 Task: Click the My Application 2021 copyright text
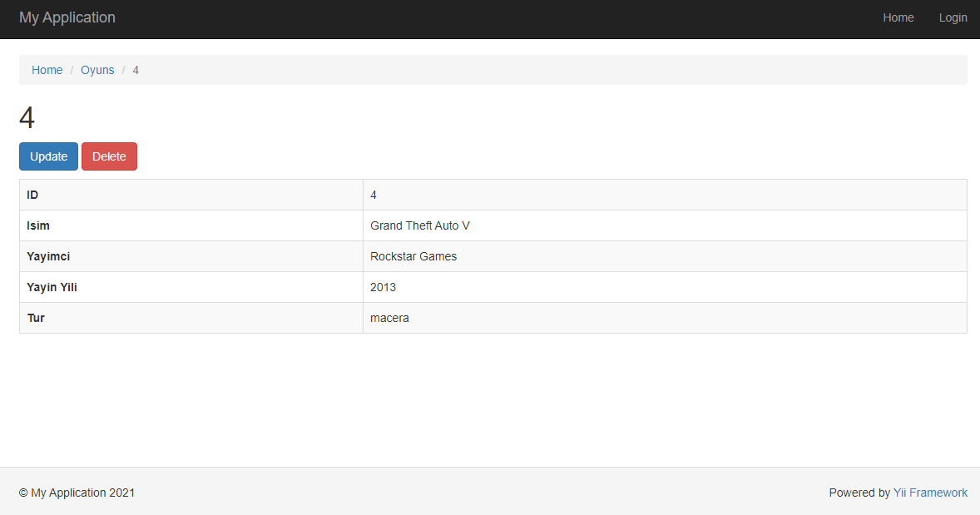click(x=77, y=493)
